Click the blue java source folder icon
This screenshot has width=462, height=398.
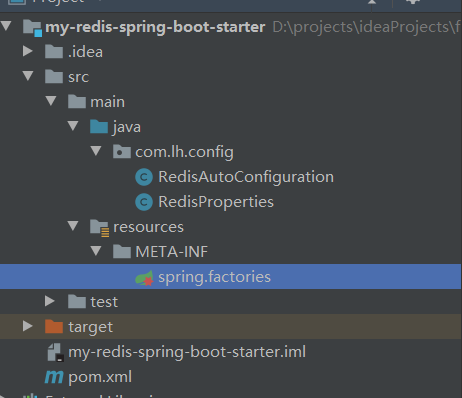coord(99,127)
